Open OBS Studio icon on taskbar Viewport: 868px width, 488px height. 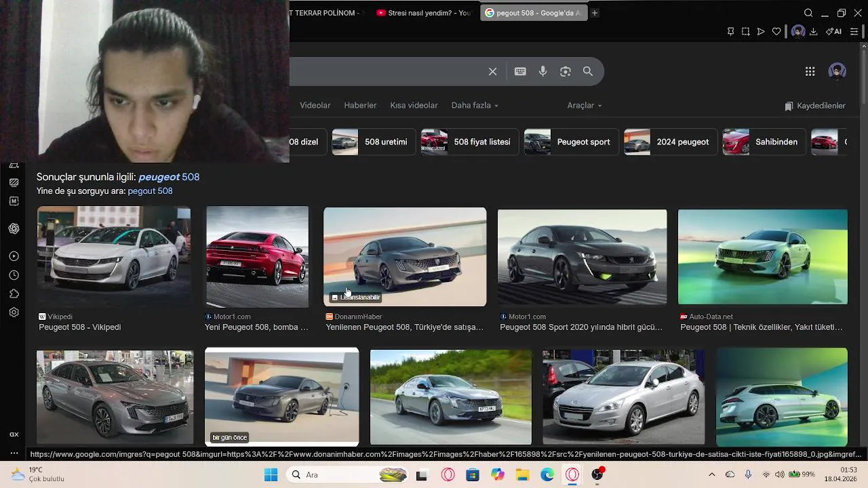597,474
